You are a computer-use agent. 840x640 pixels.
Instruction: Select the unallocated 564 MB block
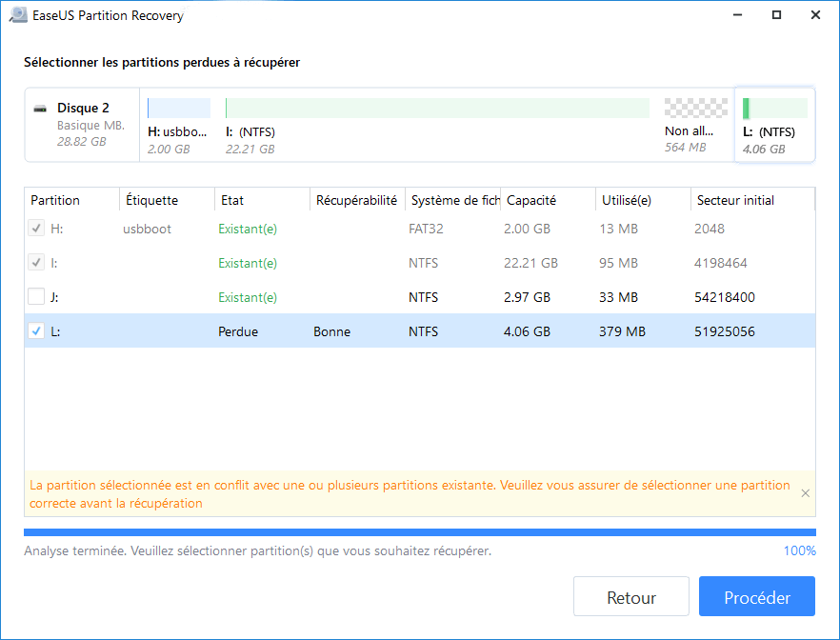695,127
